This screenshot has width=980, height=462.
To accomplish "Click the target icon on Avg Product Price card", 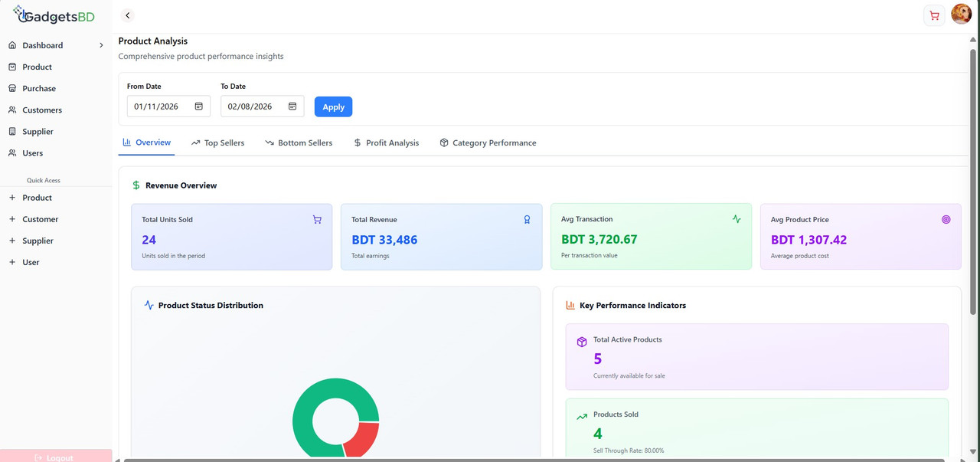I will [946, 219].
